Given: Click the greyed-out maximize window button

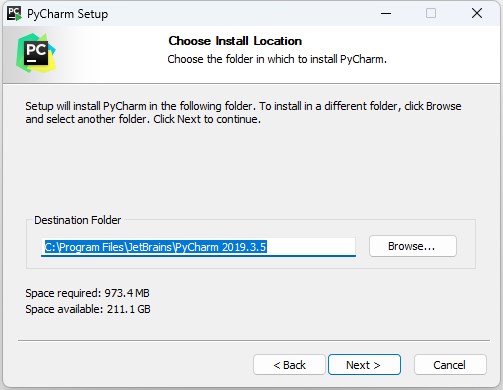Looking at the screenshot, I should [x=431, y=14].
